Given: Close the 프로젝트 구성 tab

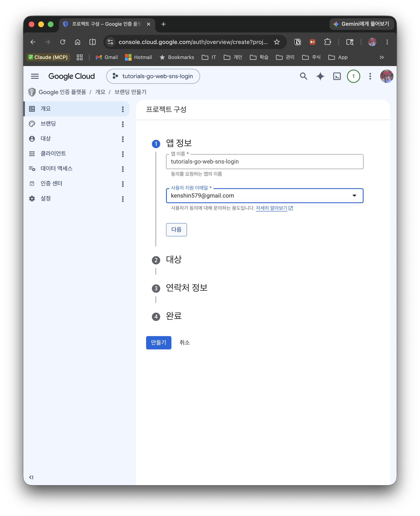Looking at the screenshot, I should click(x=149, y=24).
